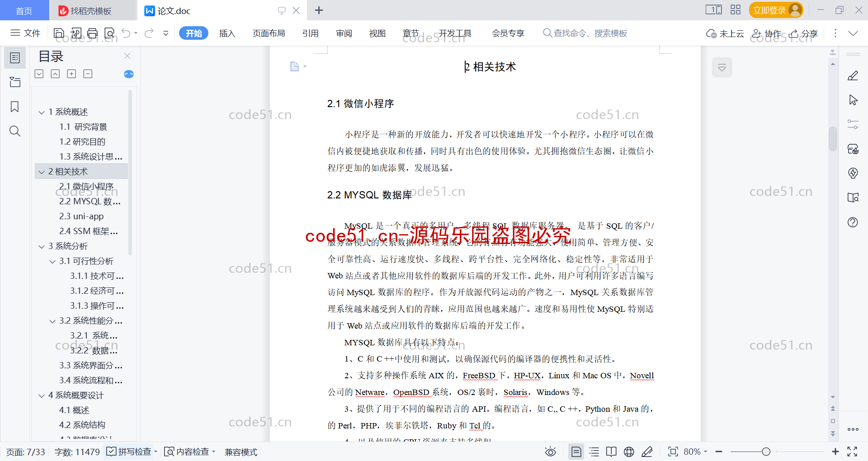Open the help question mark icon

pos(853,222)
